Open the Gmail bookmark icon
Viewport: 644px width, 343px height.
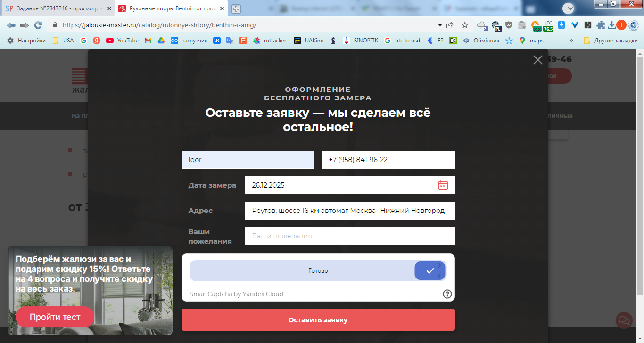148,41
